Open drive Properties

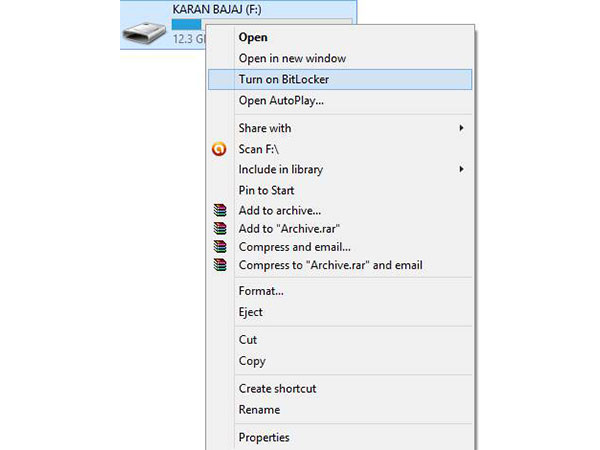click(264, 437)
